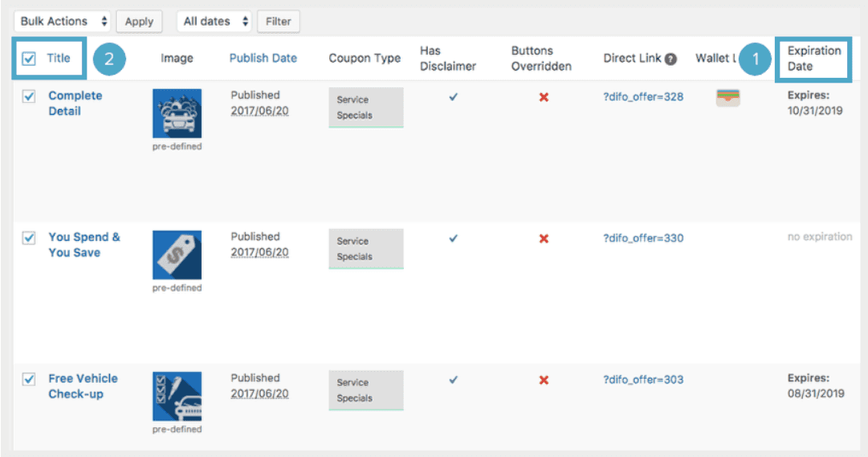Click the Has Disclaimer column header
The height and width of the screenshot is (457, 868).
448,58
